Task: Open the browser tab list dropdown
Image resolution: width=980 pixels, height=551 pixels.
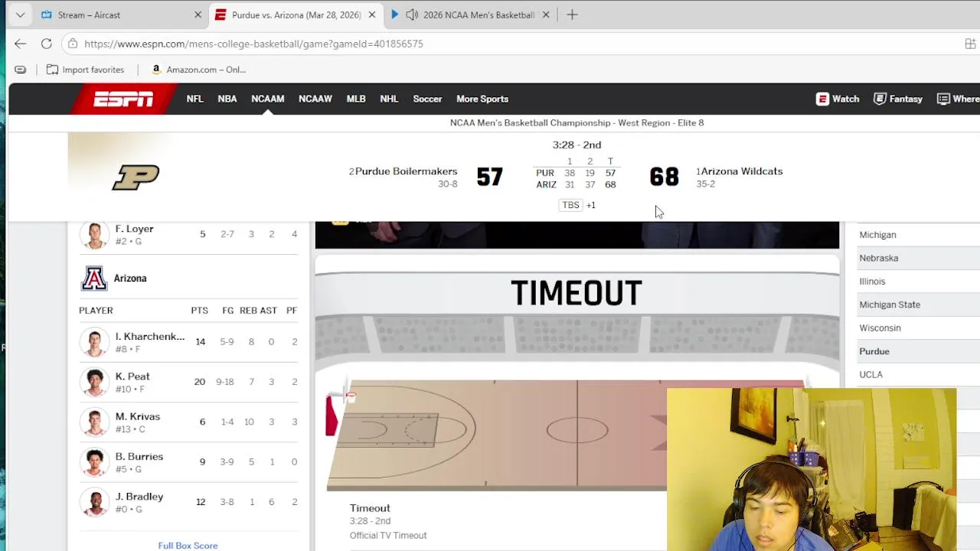Action: [x=20, y=15]
